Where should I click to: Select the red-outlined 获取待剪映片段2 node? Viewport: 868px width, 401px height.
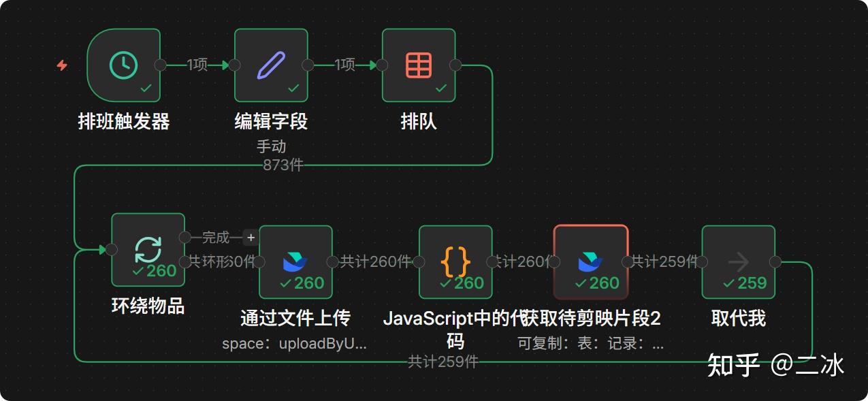(x=590, y=262)
